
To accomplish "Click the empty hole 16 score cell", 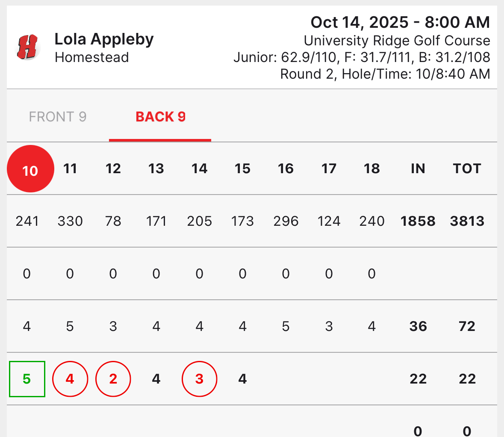I will [x=286, y=379].
